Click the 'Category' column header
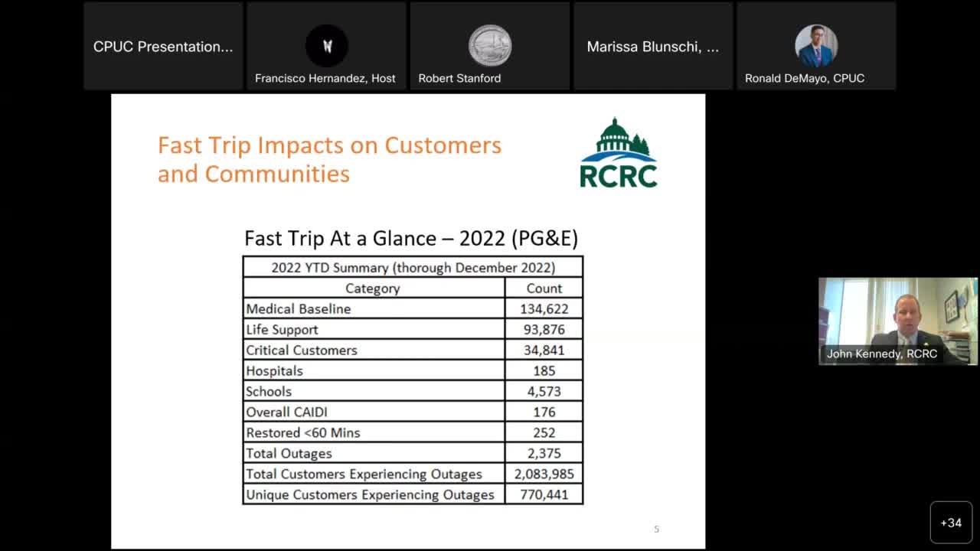980x551 pixels. point(373,289)
